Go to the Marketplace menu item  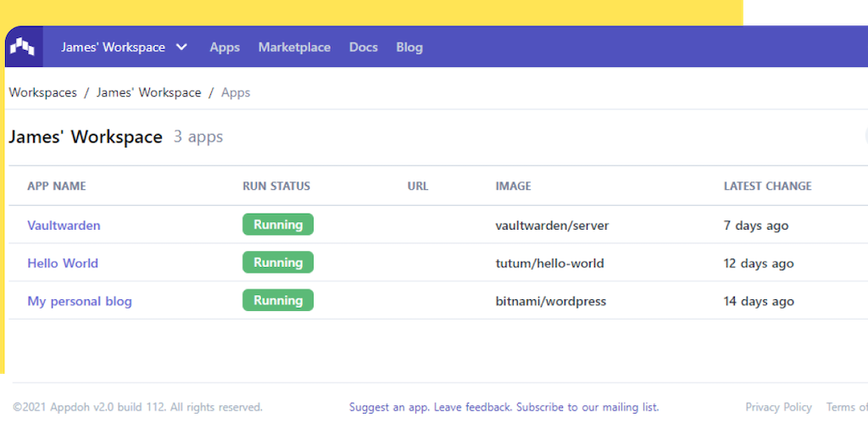[294, 47]
